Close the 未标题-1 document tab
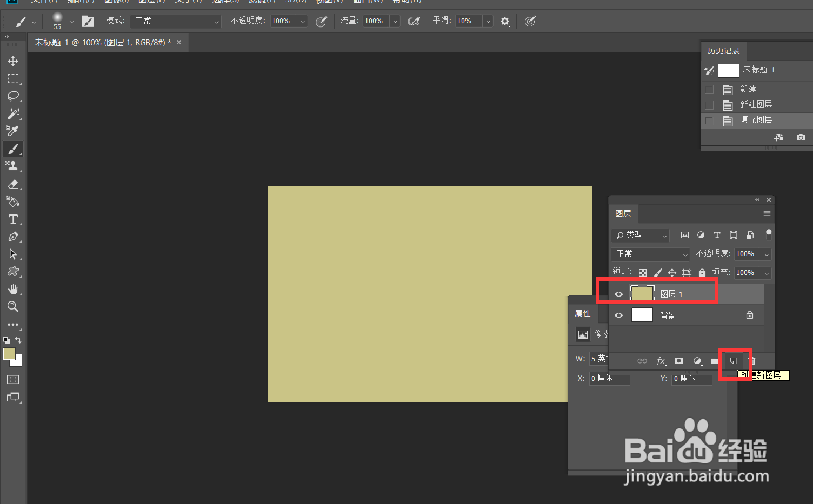Image resolution: width=813 pixels, height=504 pixels. coord(179,42)
